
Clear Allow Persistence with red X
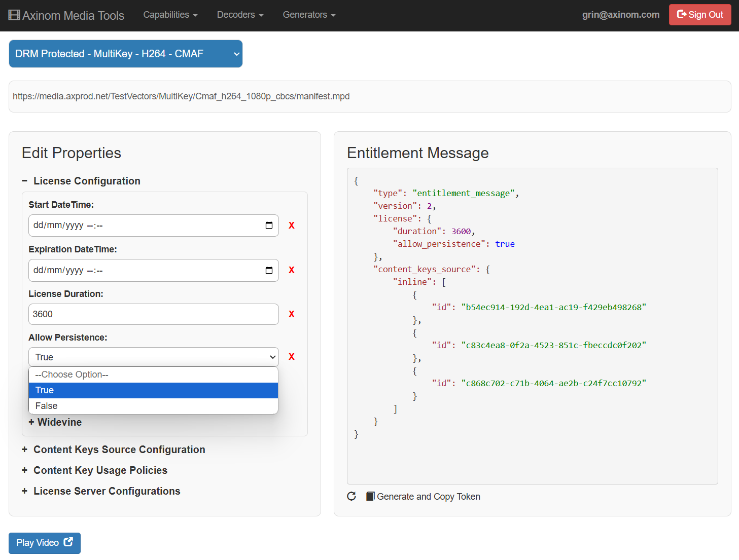(x=292, y=357)
